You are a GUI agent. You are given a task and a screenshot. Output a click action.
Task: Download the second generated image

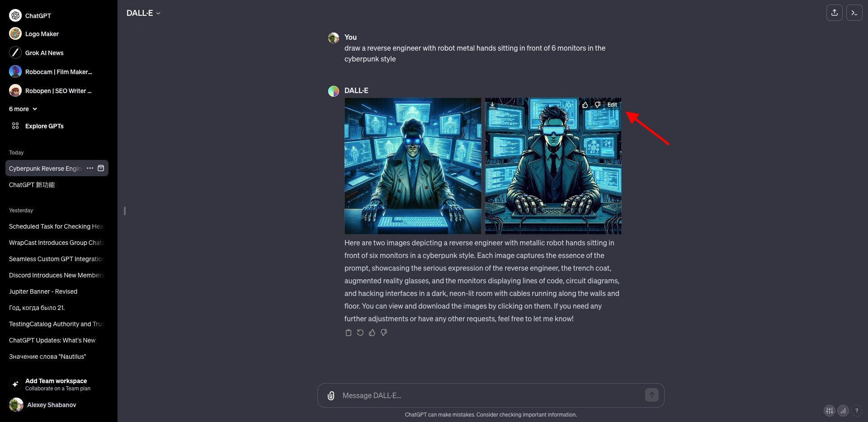[x=492, y=105]
